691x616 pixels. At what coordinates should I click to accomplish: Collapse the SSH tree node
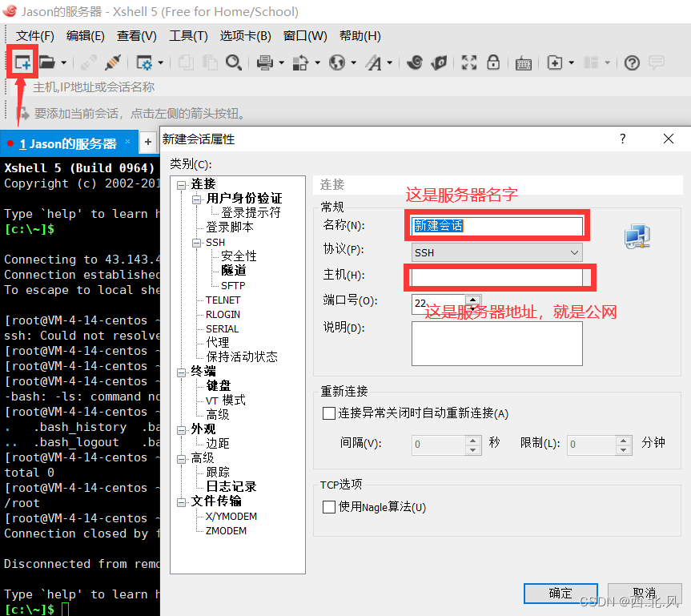coord(196,243)
